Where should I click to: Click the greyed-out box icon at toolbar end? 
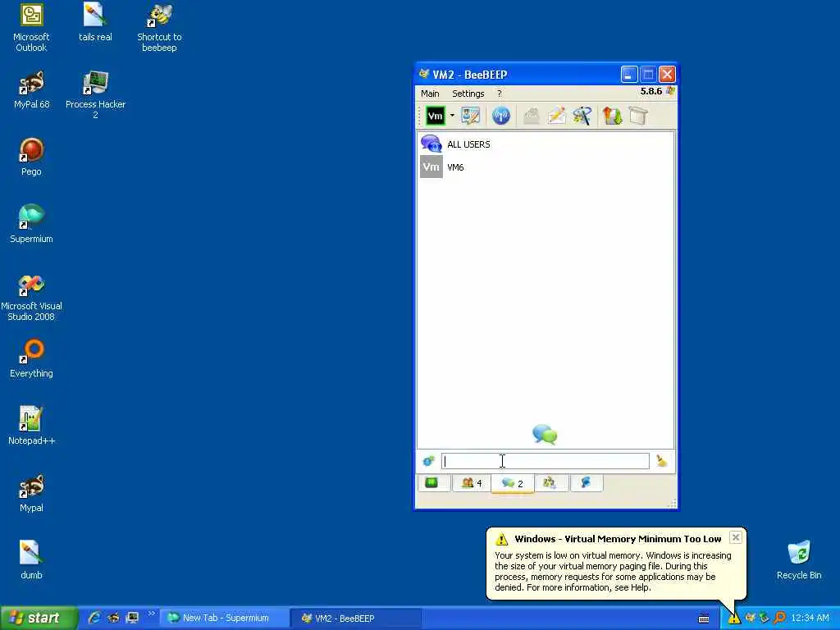pyautogui.click(x=638, y=116)
